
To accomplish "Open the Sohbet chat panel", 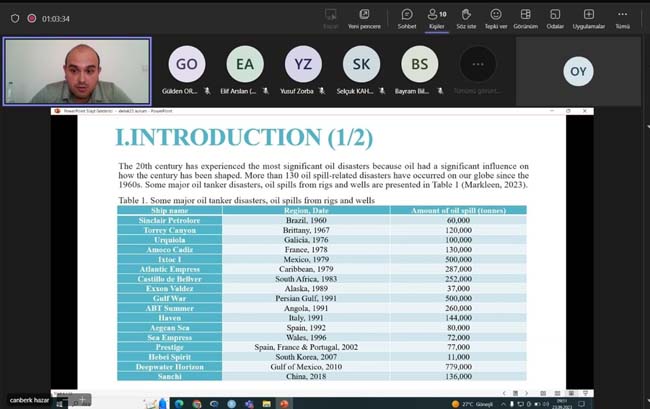I will 407,17.
